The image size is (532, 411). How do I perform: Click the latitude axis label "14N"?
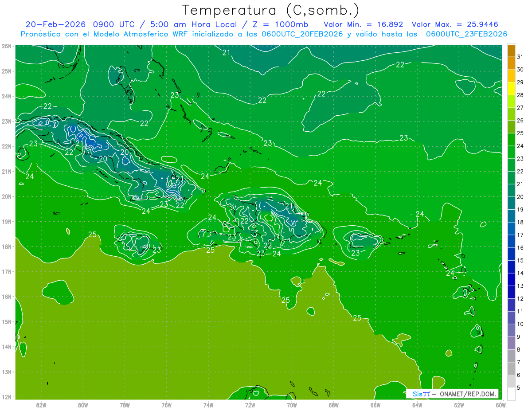click(7, 347)
